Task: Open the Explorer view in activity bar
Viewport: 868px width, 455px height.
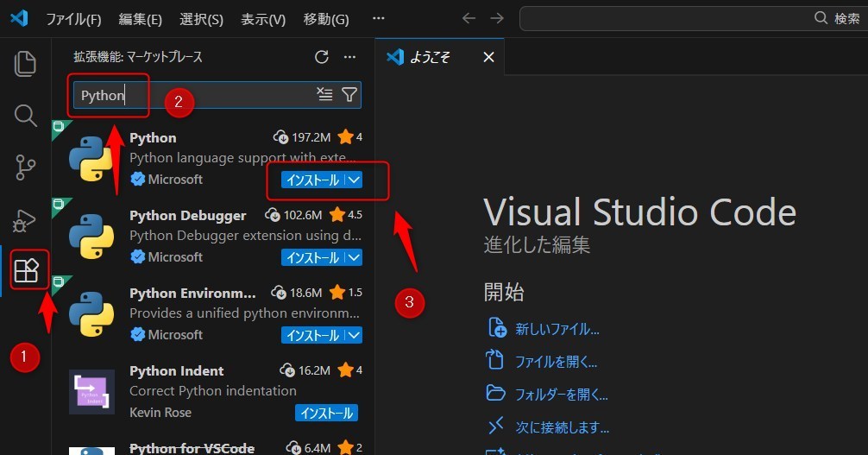Action: (25, 64)
